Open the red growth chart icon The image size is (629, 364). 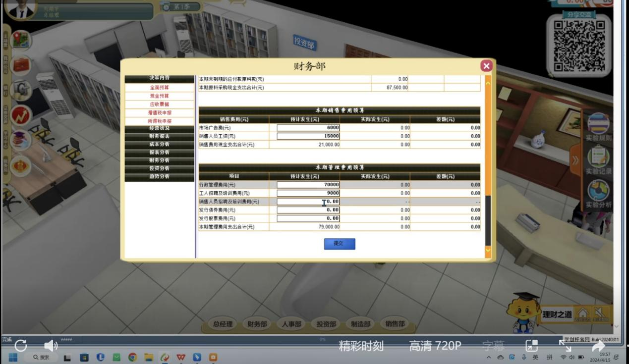point(21,116)
